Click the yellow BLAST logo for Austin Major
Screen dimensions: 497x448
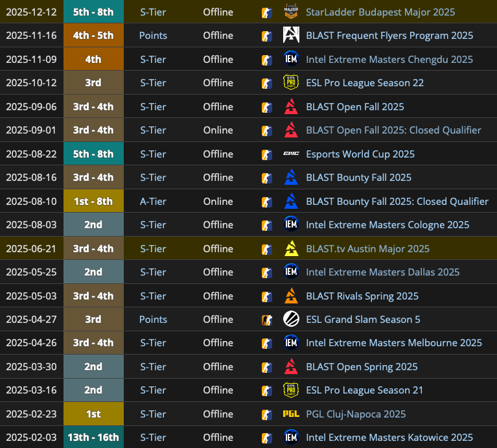click(291, 248)
